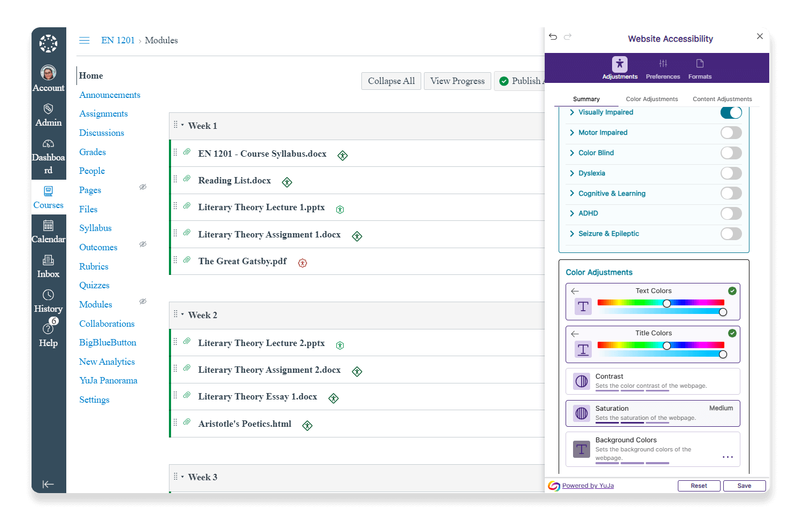
Task: Toggle visibility eye next to Outcomes
Action: pos(143,244)
